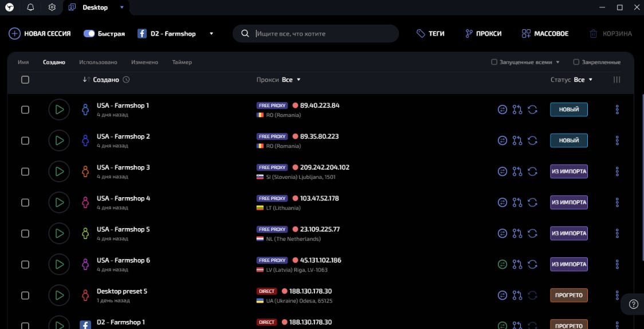The image size is (644, 329).
Task: Click the notifications bell icon
Action: [x=30, y=7]
